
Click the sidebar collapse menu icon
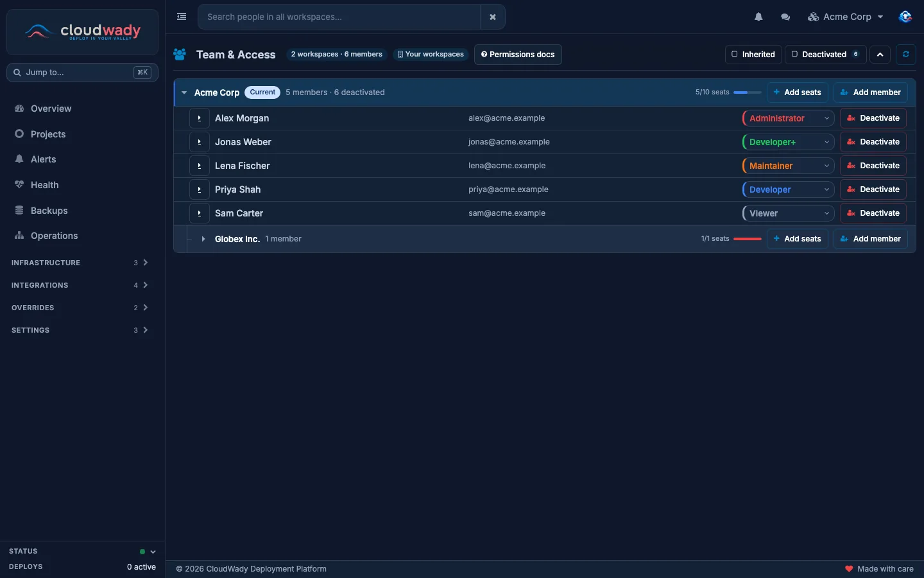pos(182,17)
